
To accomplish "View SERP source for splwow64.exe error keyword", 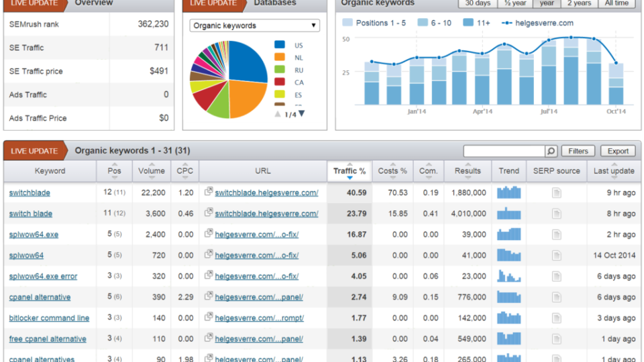I will pyautogui.click(x=557, y=276).
